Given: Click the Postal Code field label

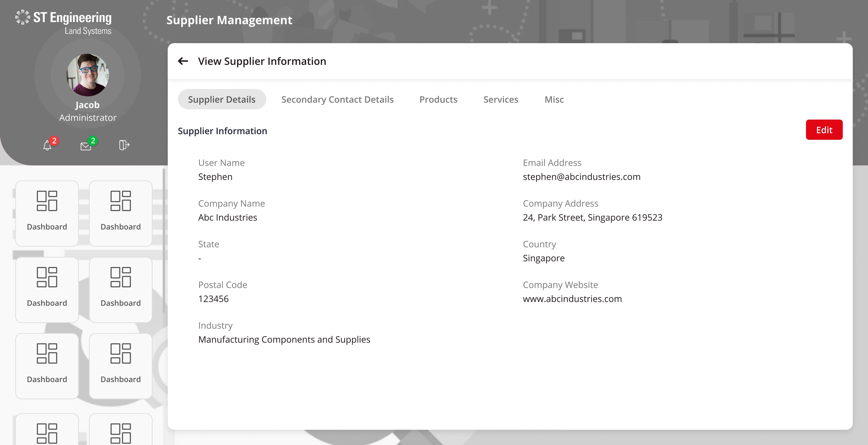Looking at the screenshot, I should [222, 285].
